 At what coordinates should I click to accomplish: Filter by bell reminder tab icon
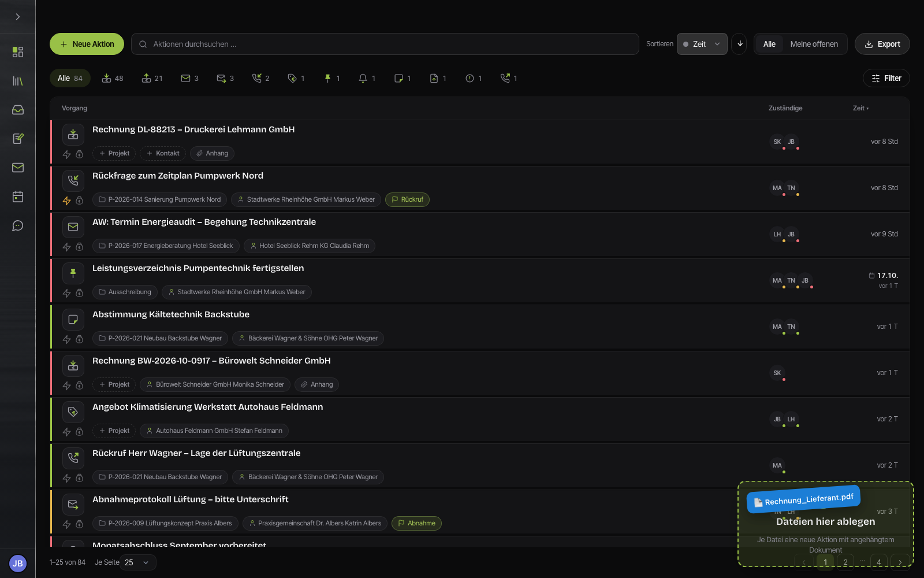[x=367, y=78]
